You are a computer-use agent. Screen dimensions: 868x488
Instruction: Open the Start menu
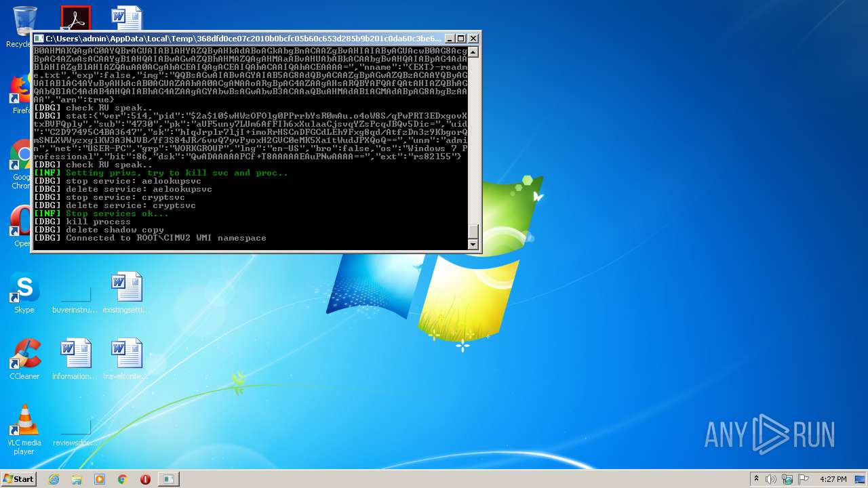18,479
